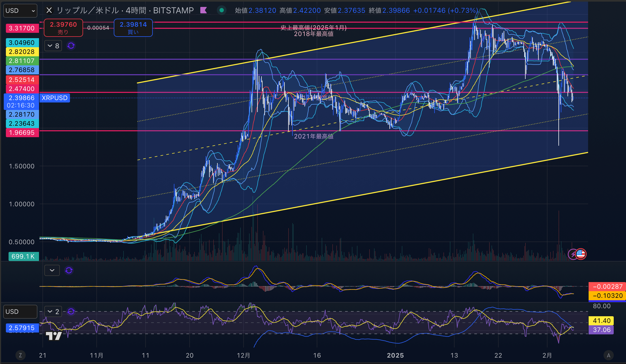Viewport: 626px width, 364px height.
Task: Click the 2018年最高値 line label
Action: (x=314, y=34)
